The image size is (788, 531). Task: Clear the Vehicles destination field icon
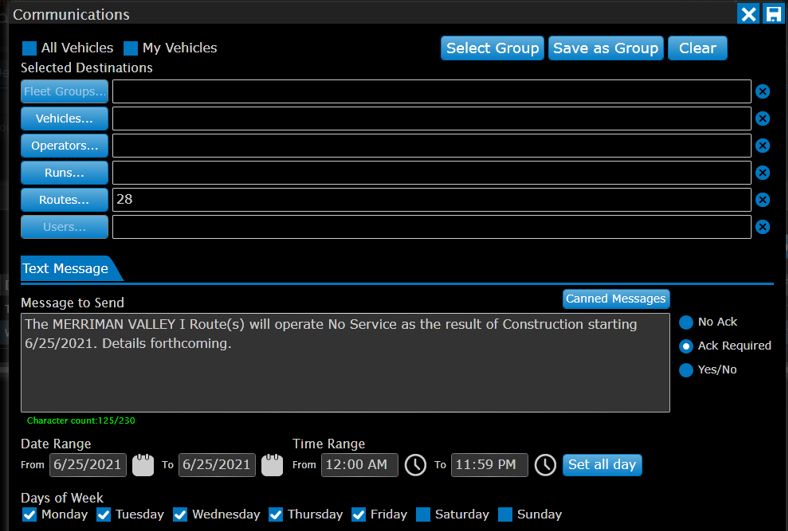[762, 119]
